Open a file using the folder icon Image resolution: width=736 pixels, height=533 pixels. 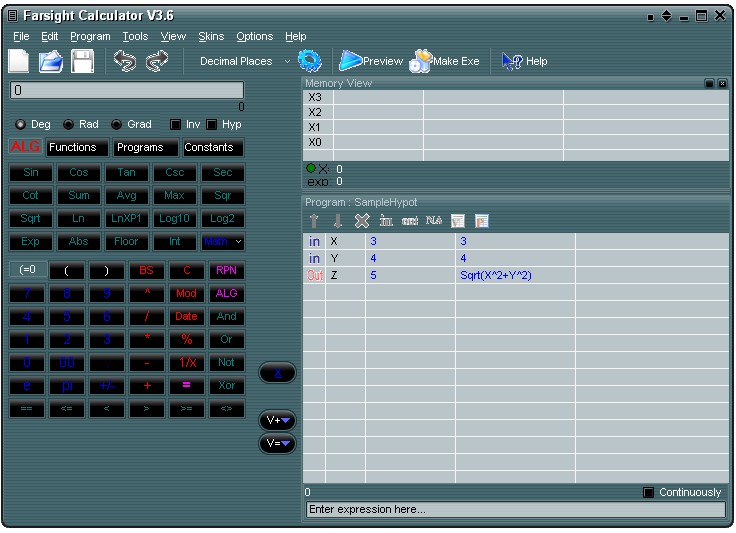(51, 61)
